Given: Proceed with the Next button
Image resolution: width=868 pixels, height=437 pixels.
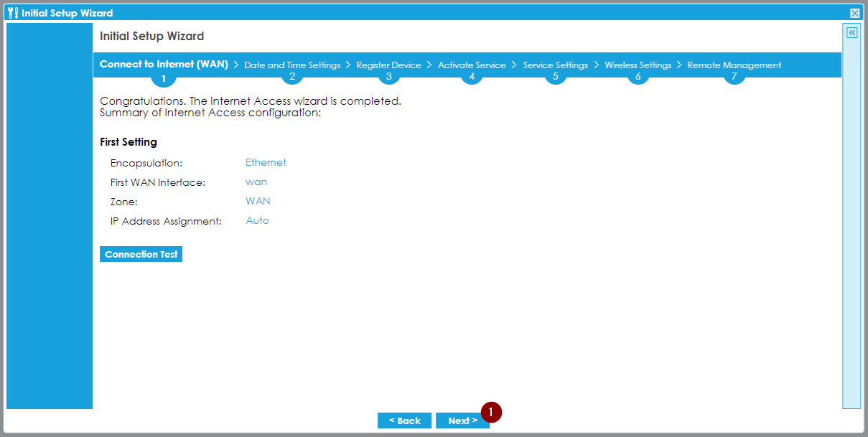Looking at the screenshot, I should (x=462, y=420).
